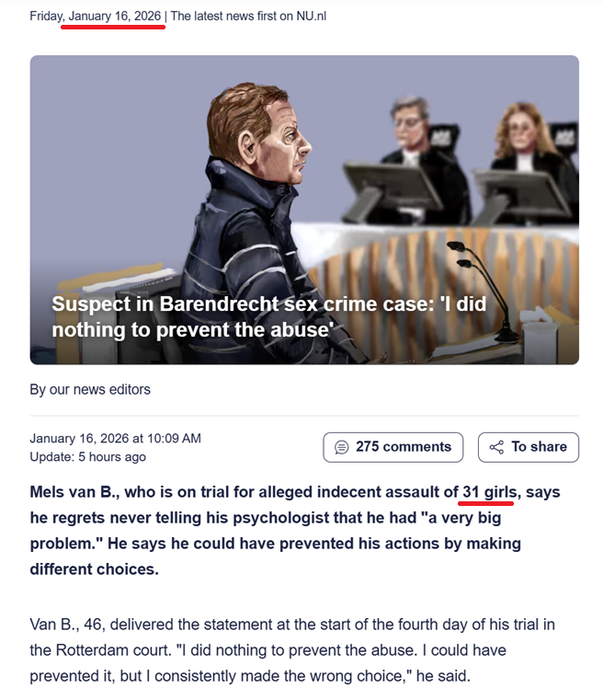Open the Barendrecht case headline
The image size is (603, 700).
tap(269, 317)
